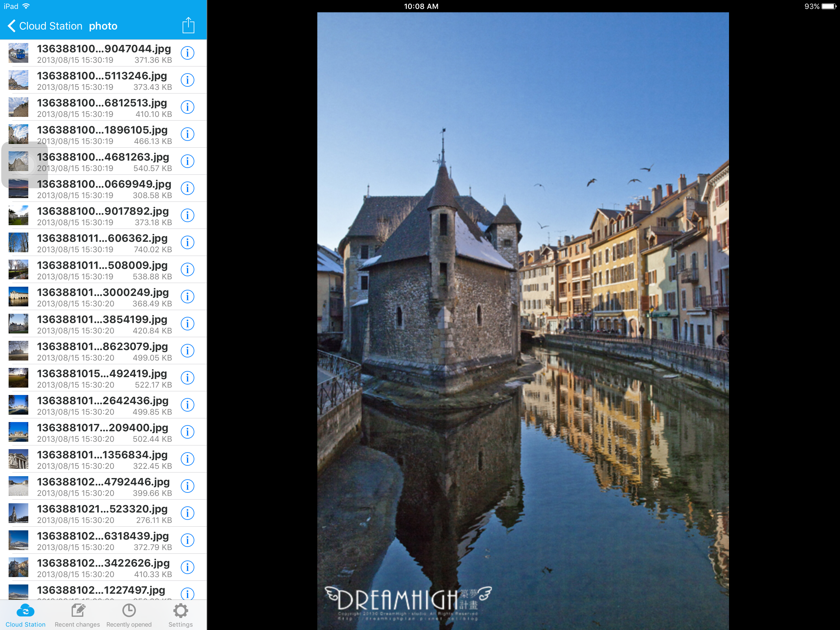840x630 pixels.
Task: Go back via Cloud Station chevron
Action: 11,26
